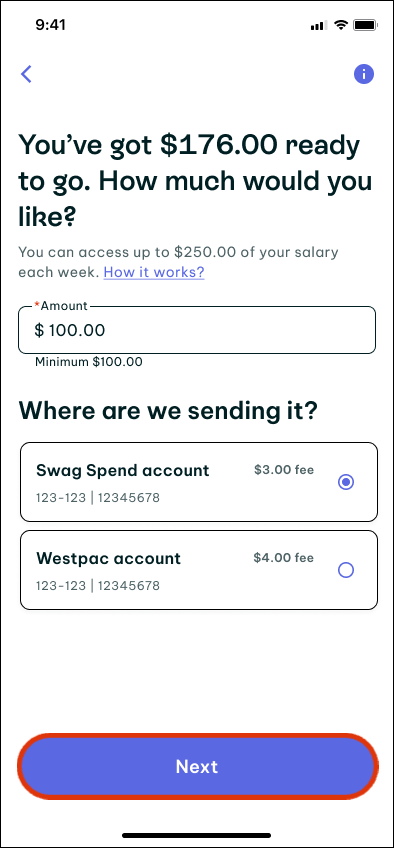Open the "How it works?" link
The width and height of the screenshot is (394, 848).
(154, 271)
